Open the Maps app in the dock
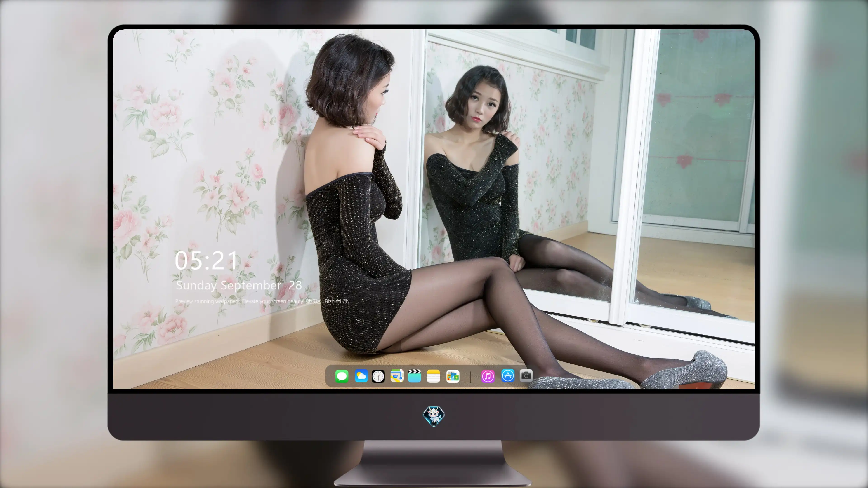 [397, 376]
